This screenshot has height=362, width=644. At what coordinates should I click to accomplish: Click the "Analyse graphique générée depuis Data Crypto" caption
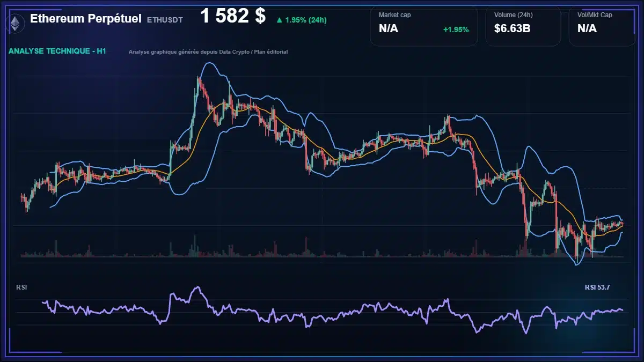coord(208,52)
